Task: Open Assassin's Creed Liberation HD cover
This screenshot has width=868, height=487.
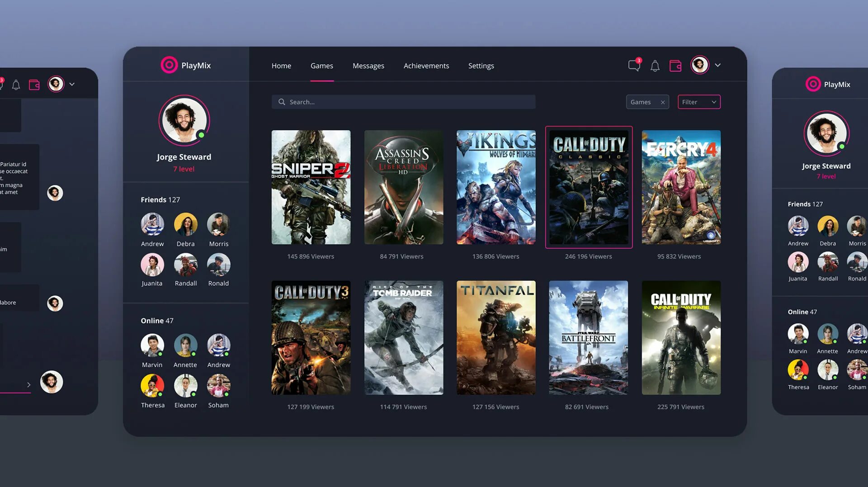Action: coord(404,187)
